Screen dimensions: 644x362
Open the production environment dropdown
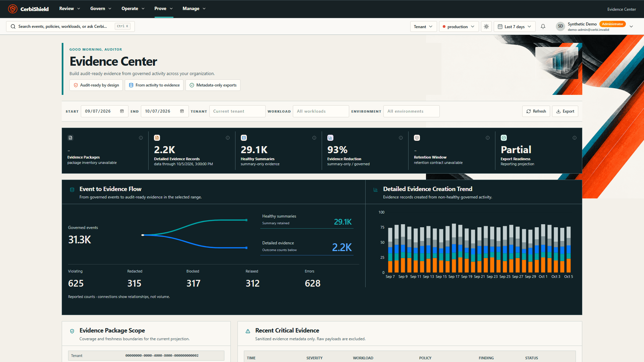(x=459, y=26)
